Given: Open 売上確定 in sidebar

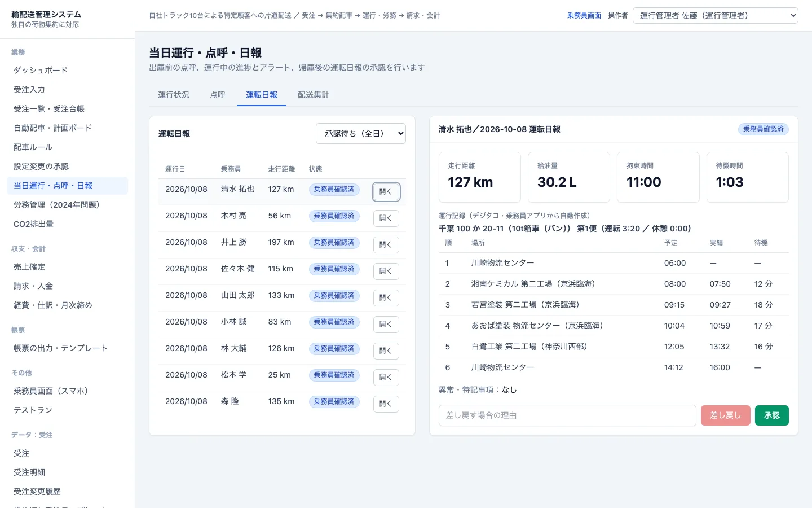Looking at the screenshot, I should coord(68,267).
